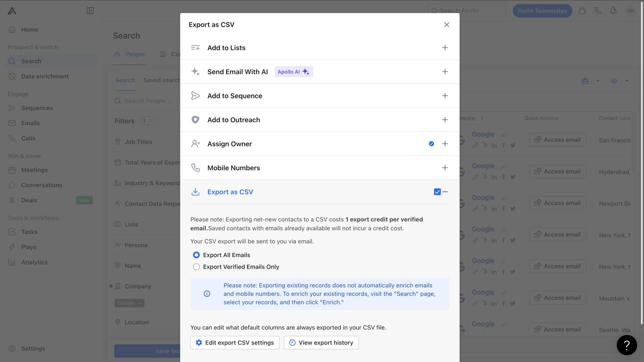Click the info icon in notice box
Image resolution: width=644 pixels, height=362 pixels.
click(x=207, y=293)
